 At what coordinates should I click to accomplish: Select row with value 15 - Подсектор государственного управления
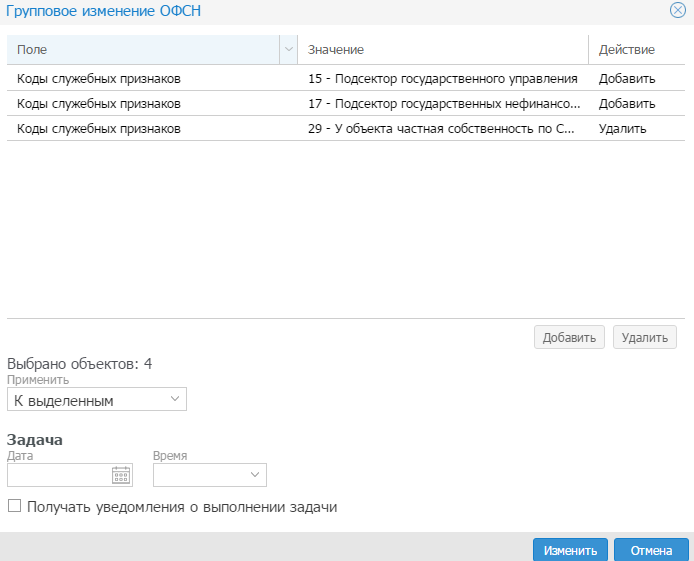(346, 78)
